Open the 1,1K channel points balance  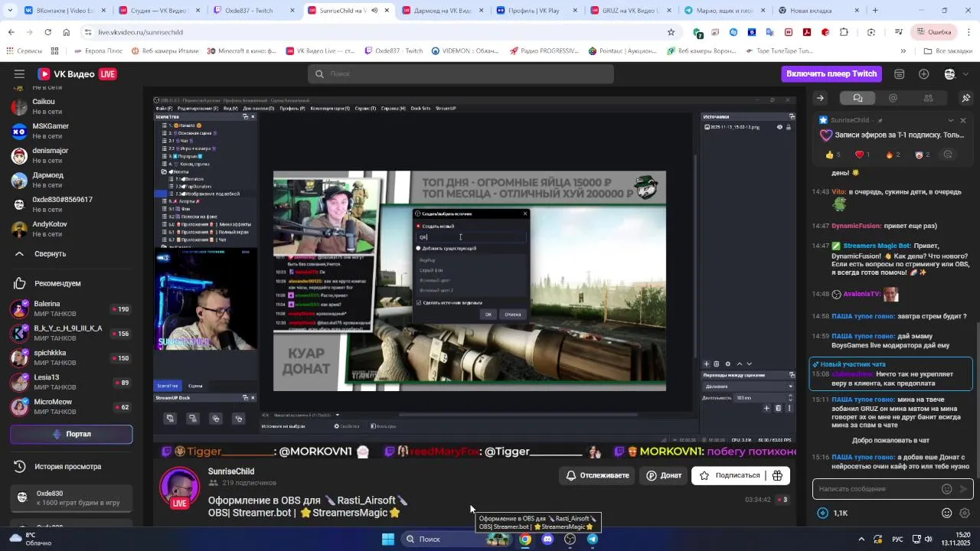click(x=833, y=514)
